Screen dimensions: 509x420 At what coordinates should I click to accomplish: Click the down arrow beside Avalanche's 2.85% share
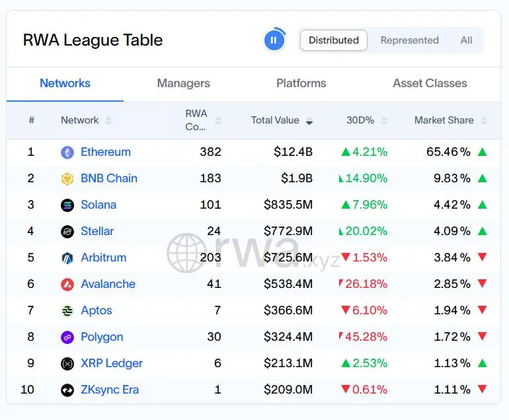(483, 283)
